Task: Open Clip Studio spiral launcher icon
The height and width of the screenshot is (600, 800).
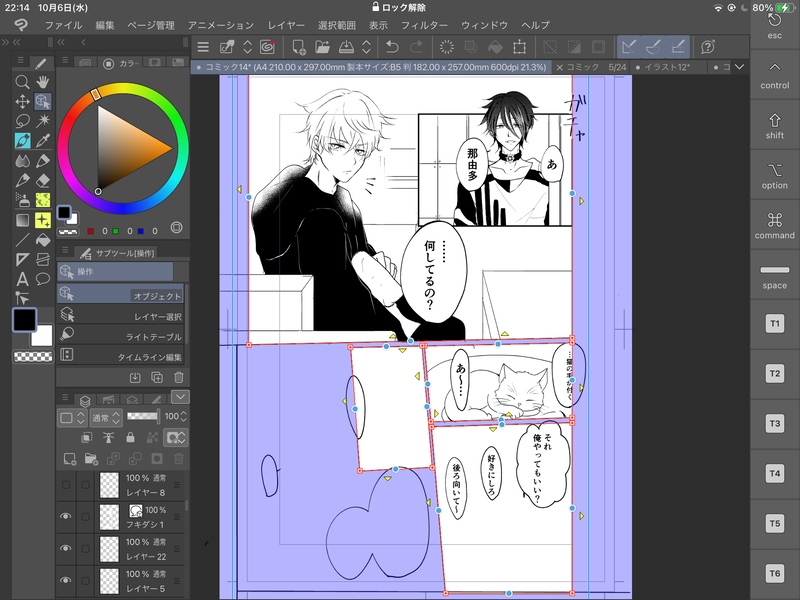Action: pyautogui.click(x=267, y=47)
